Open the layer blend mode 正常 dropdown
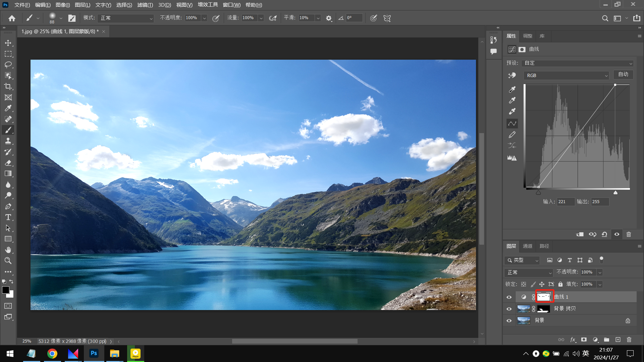The image size is (644, 362). click(x=529, y=273)
